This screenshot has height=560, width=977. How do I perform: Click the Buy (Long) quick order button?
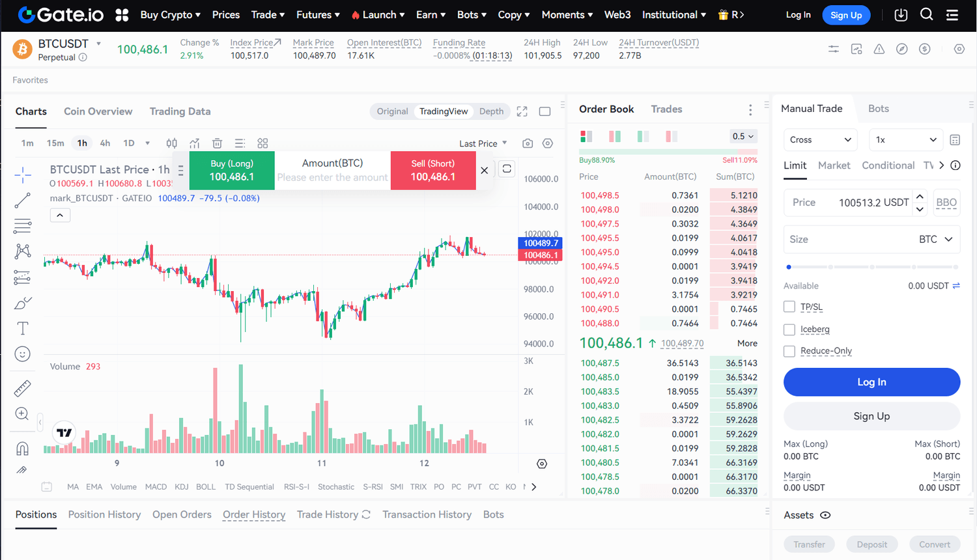click(232, 171)
